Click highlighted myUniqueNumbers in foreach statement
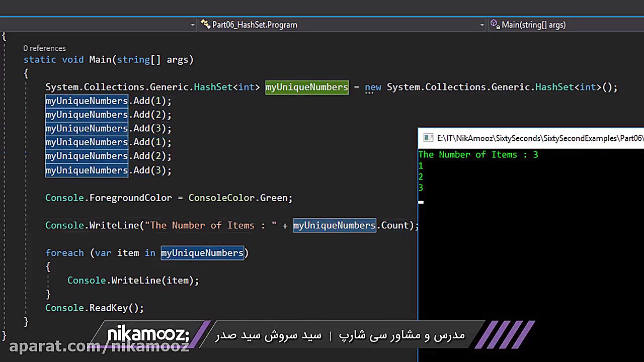The image size is (644, 362). click(x=202, y=253)
